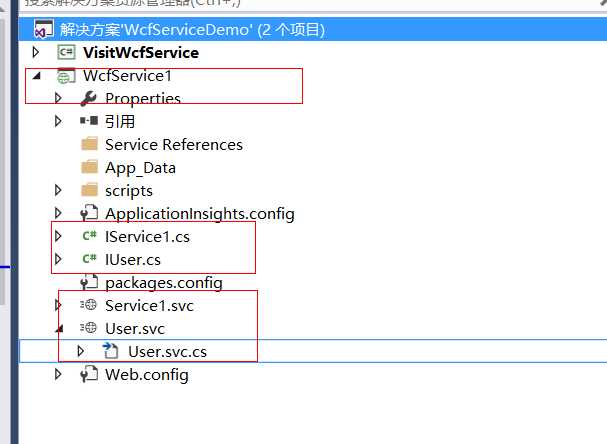
Task: Select the IService1.cs file
Action: (x=147, y=237)
